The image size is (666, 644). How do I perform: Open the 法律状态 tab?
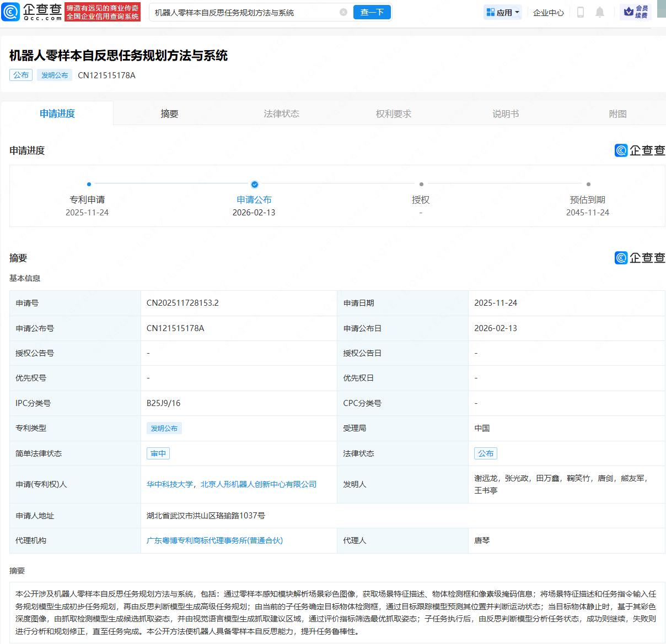281,113
